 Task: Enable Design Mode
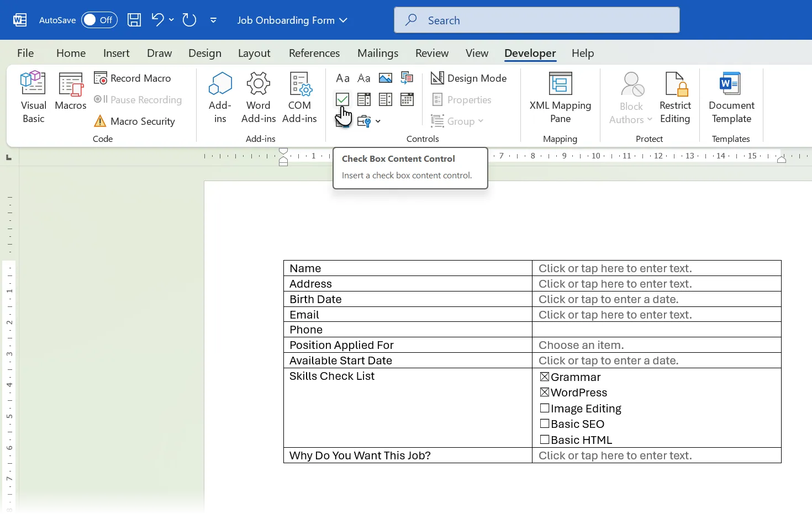469,78
